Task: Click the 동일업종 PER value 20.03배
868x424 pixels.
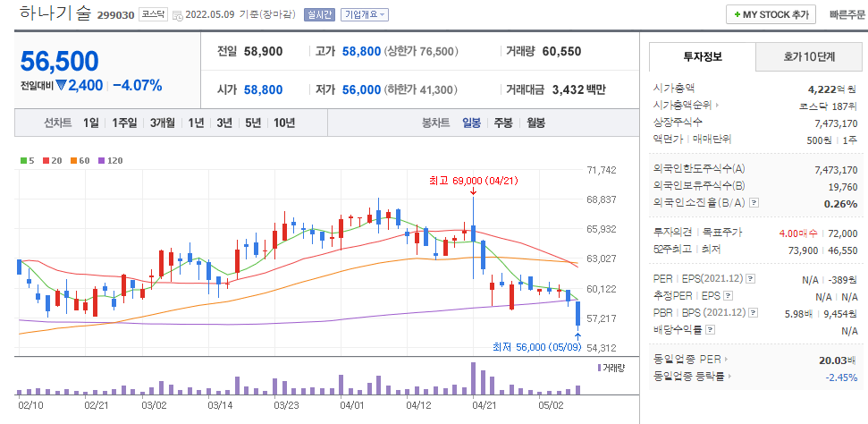Action: point(839,360)
